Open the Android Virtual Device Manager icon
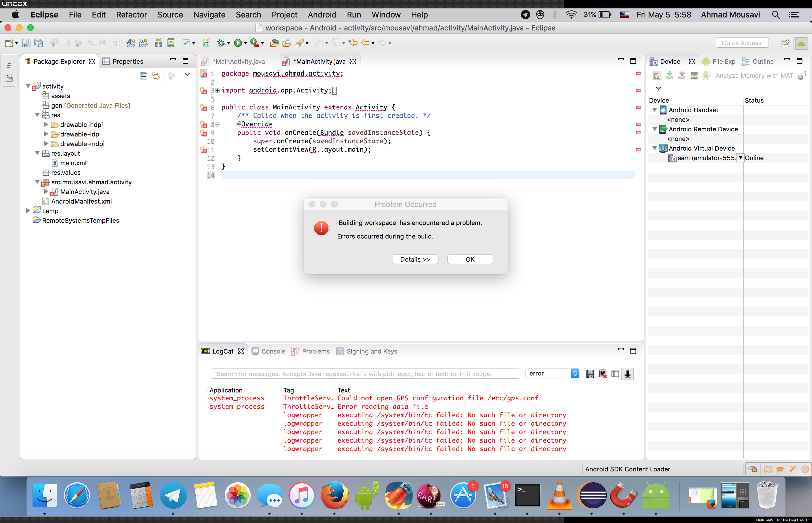Screen dimensions: 812x523 171,43
